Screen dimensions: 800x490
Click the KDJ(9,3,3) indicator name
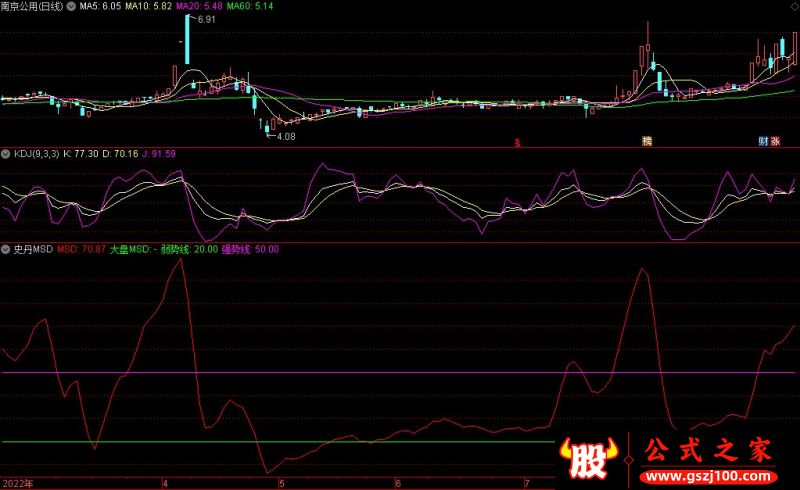click(35, 154)
